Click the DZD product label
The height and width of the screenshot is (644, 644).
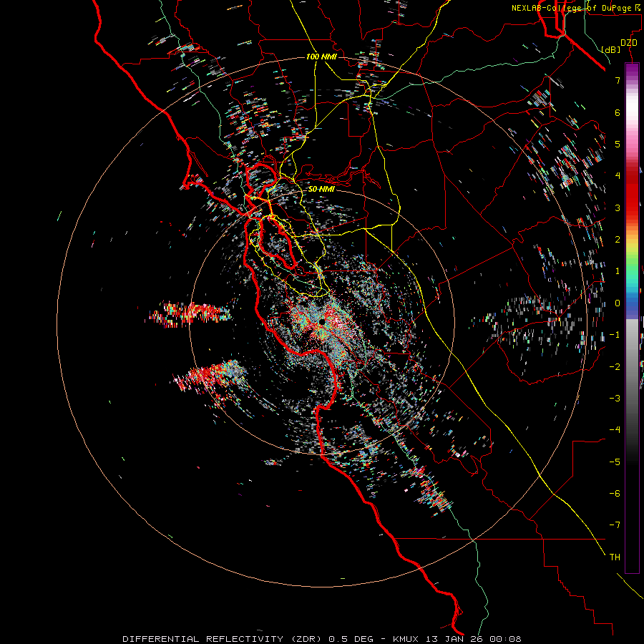(629, 42)
